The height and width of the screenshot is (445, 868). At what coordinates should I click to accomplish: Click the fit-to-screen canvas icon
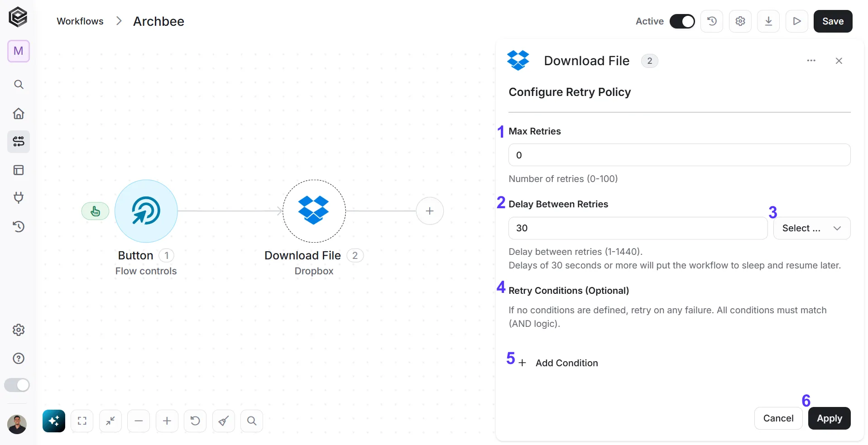point(82,421)
